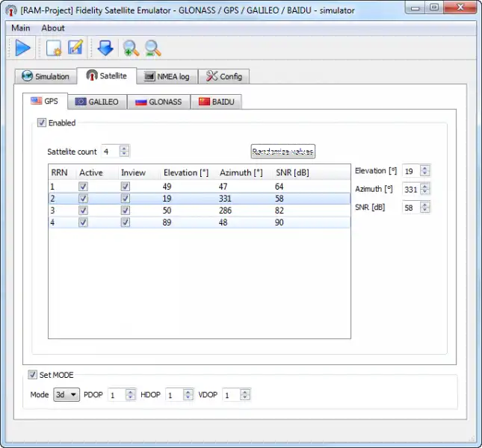
Task: Click the HDOP value field
Action: [174, 395]
